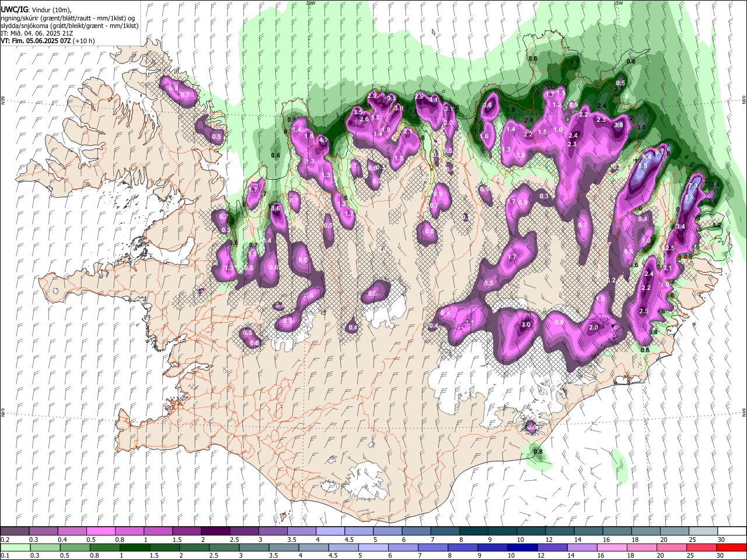This screenshot has width=747, height=560.
Task: Click the 3.8 snowfall value on the map
Action: pos(619,125)
